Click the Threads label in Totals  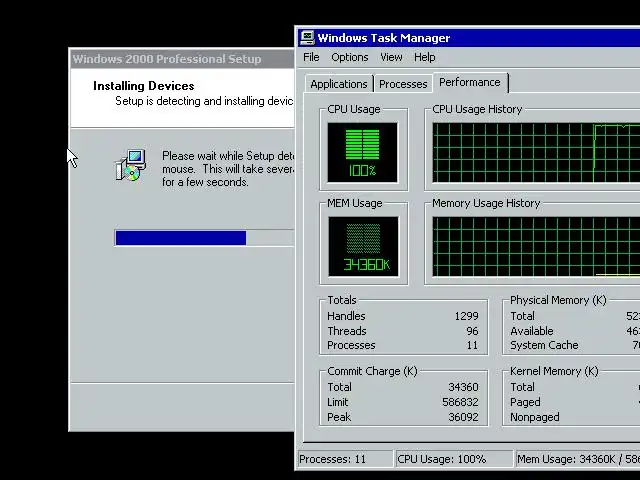[347, 331]
